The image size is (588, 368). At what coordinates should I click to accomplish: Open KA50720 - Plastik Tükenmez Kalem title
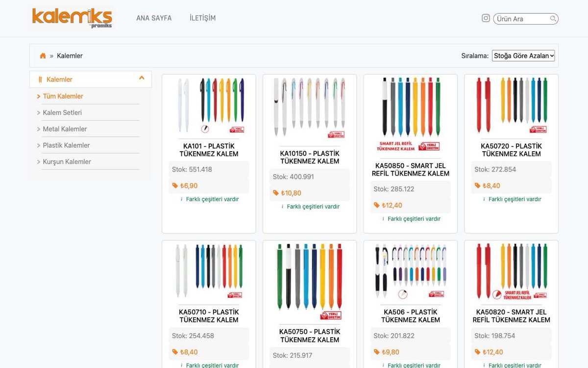pyautogui.click(x=511, y=150)
